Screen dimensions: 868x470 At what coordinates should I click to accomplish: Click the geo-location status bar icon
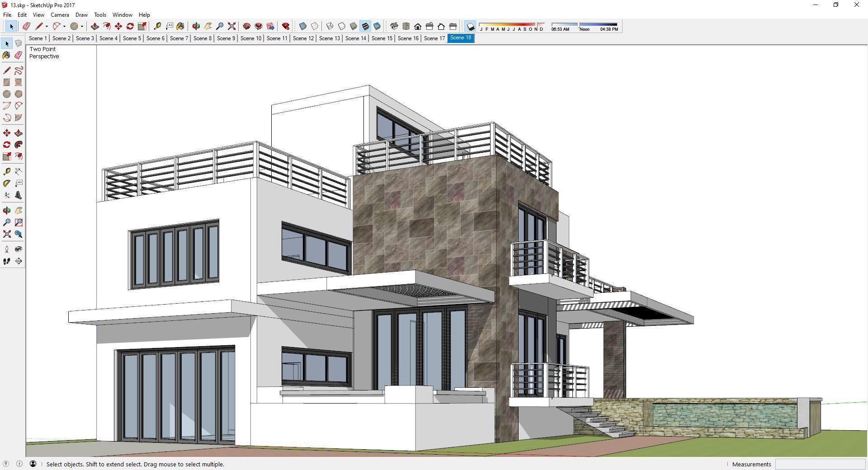(6, 464)
